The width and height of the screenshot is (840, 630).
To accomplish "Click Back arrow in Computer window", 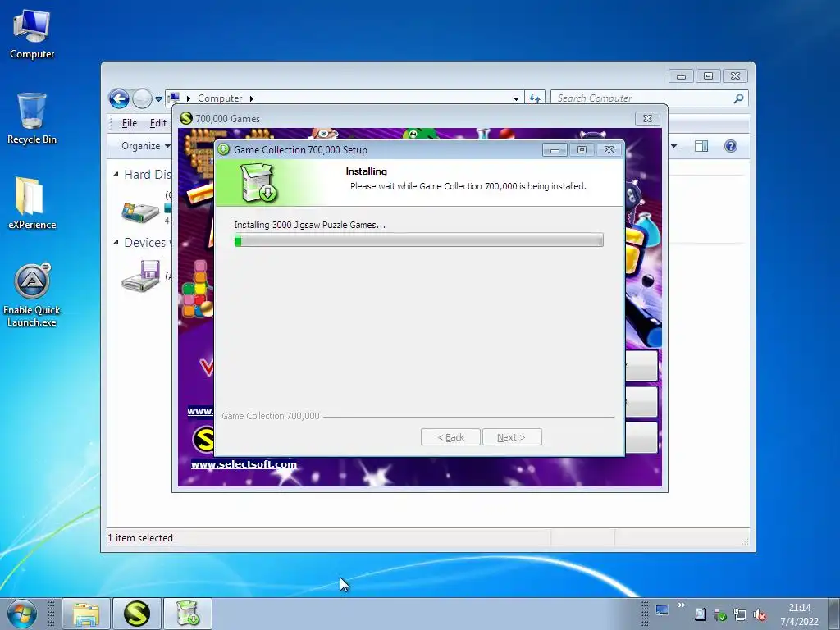I will pyautogui.click(x=119, y=98).
